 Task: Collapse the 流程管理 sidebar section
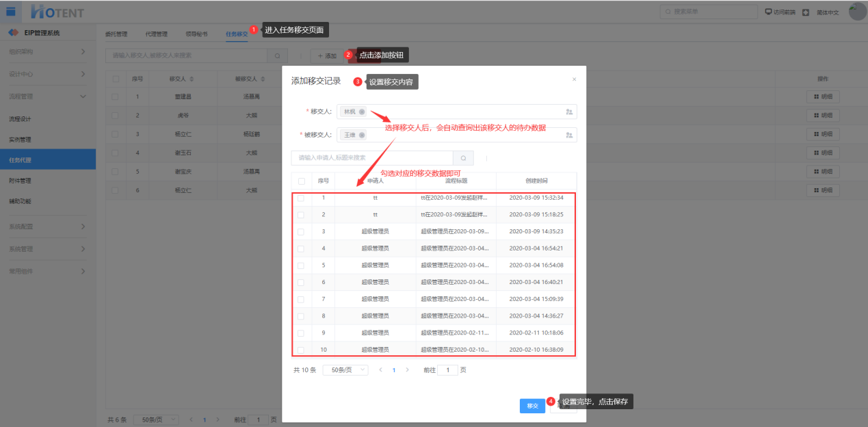(x=48, y=96)
